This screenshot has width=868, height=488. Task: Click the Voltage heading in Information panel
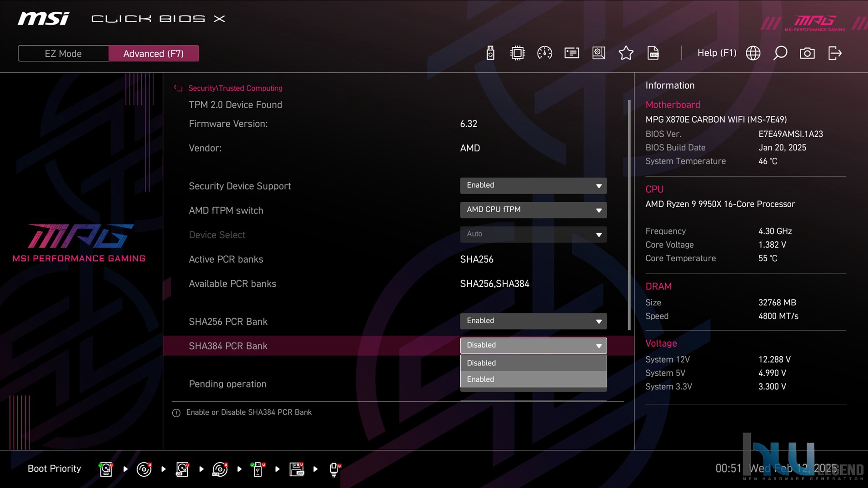coord(661,344)
